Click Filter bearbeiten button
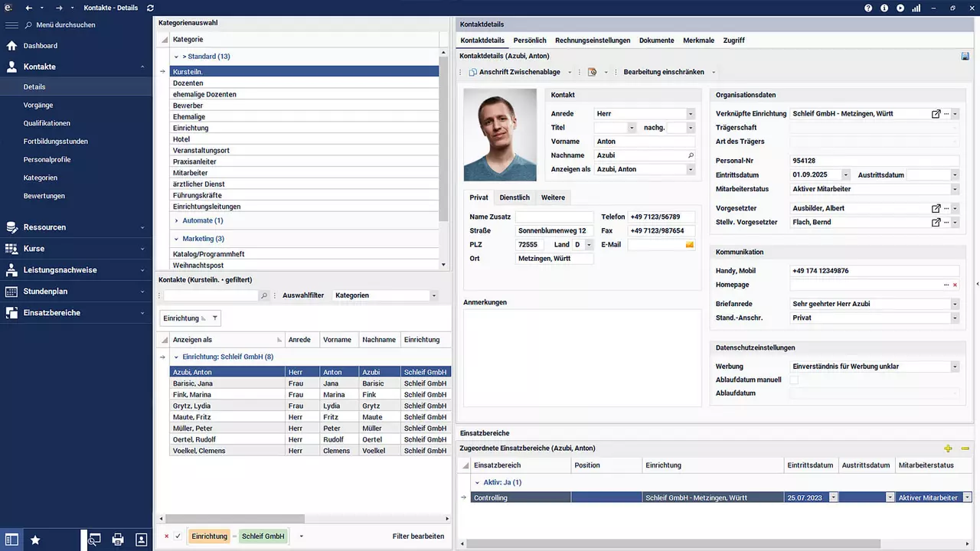Viewport: 980px width, 551px height. pyautogui.click(x=418, y=536)
